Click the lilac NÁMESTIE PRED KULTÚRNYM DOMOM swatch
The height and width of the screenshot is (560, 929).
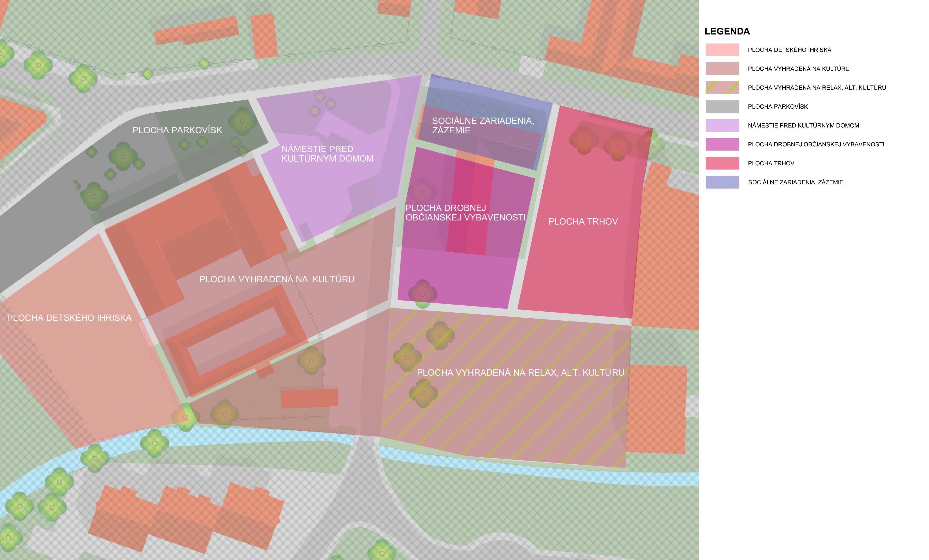[722, 126]
